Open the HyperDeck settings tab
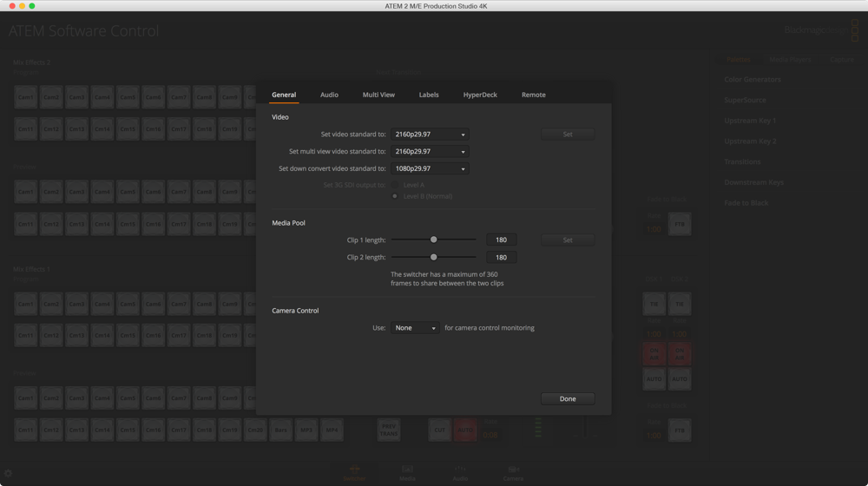The height and width of the screenshot is (486, 868). (x=480, y=95)
